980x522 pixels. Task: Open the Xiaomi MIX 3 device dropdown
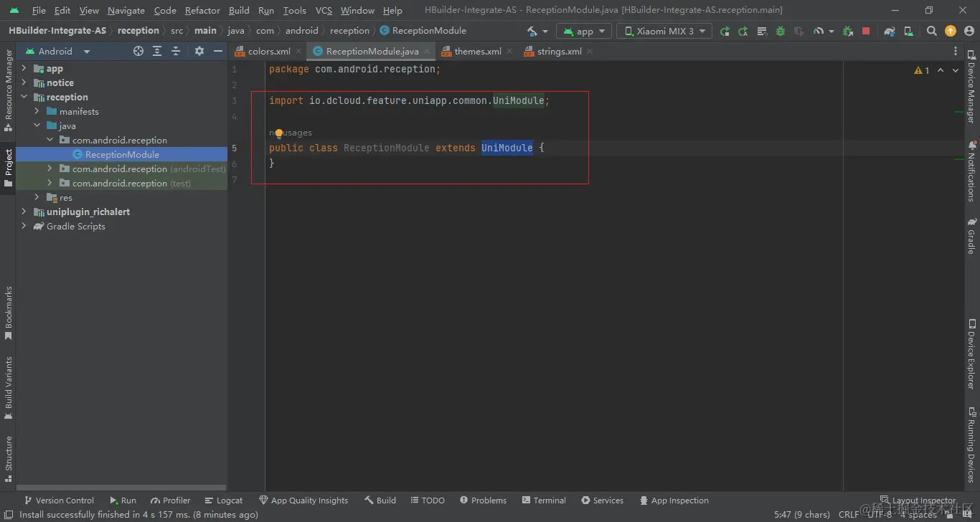tap(664, 31)
